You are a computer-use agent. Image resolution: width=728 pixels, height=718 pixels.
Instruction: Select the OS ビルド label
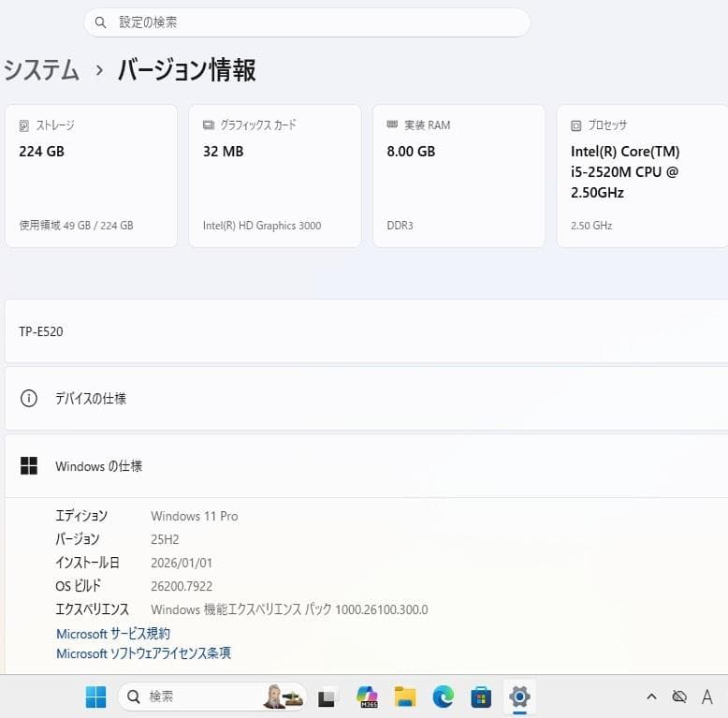pos(78,586)
